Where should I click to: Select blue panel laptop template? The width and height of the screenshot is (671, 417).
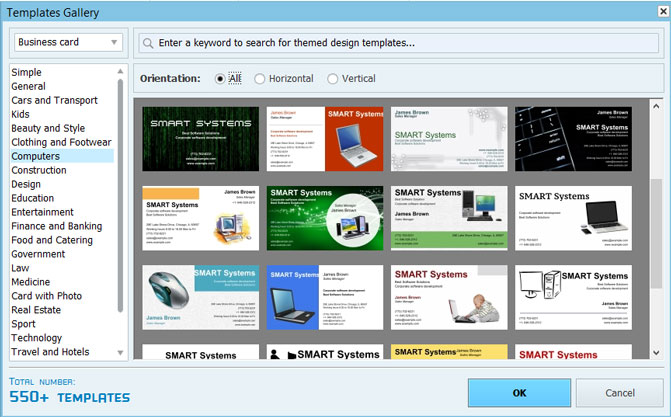(x=325, y=298)
